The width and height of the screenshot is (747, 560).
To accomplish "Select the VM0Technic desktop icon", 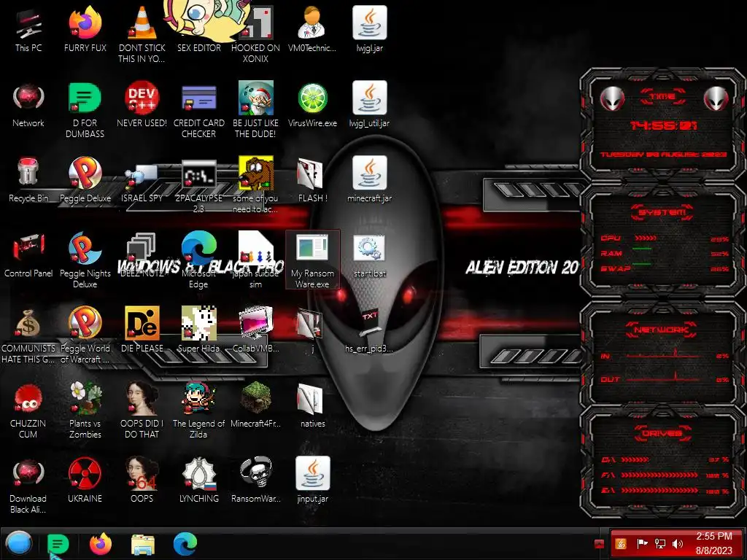I will tap(312, 30).
